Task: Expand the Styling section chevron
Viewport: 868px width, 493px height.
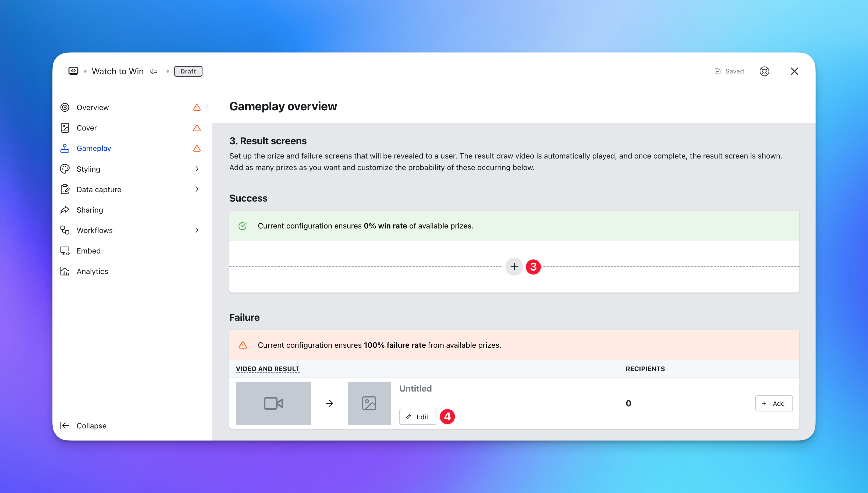Action: (x=197, y=169)
